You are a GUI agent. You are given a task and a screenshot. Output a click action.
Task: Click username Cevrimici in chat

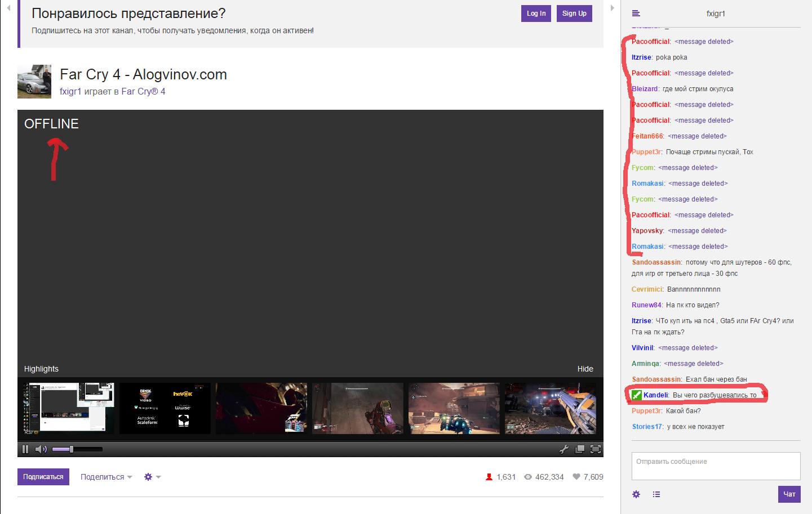point(647,289)
